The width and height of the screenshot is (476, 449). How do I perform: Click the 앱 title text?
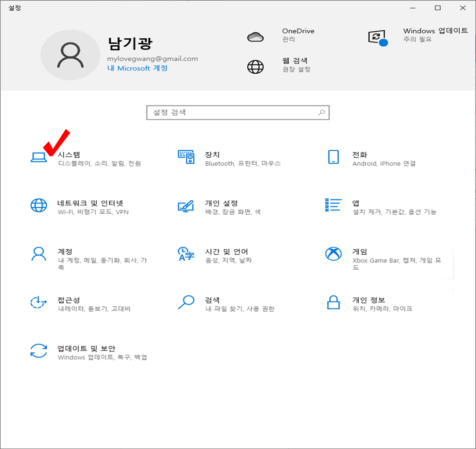pos(355,203)
